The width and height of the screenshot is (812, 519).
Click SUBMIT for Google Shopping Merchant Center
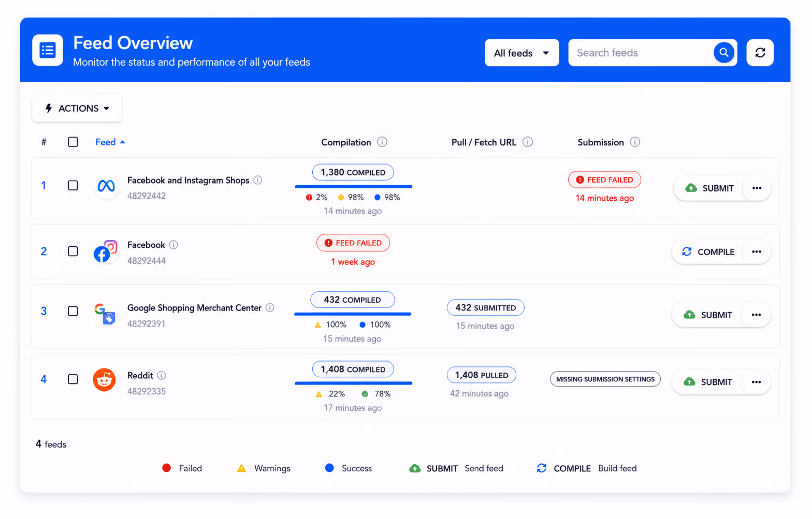(708, 315)
